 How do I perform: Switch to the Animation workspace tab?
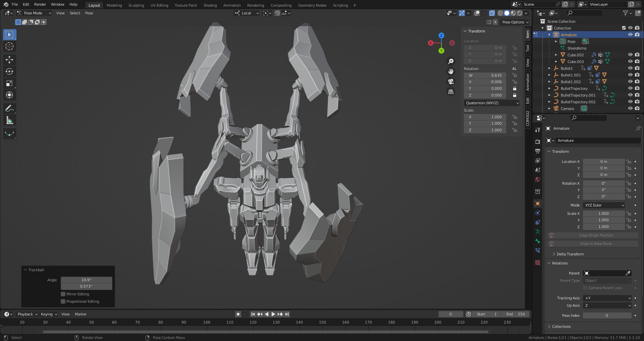point(232,5)
